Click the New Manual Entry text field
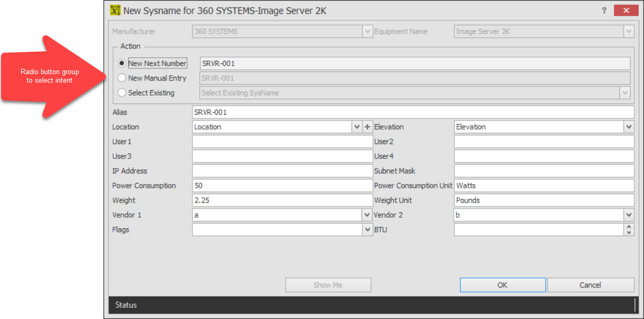Screen dimensions: 644x319 click(x=415, y=78)
